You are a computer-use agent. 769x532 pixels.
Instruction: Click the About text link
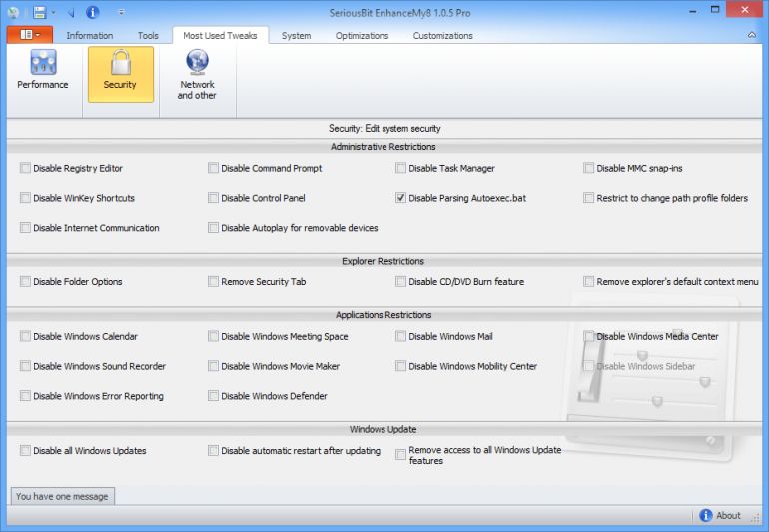pos(728,515)
